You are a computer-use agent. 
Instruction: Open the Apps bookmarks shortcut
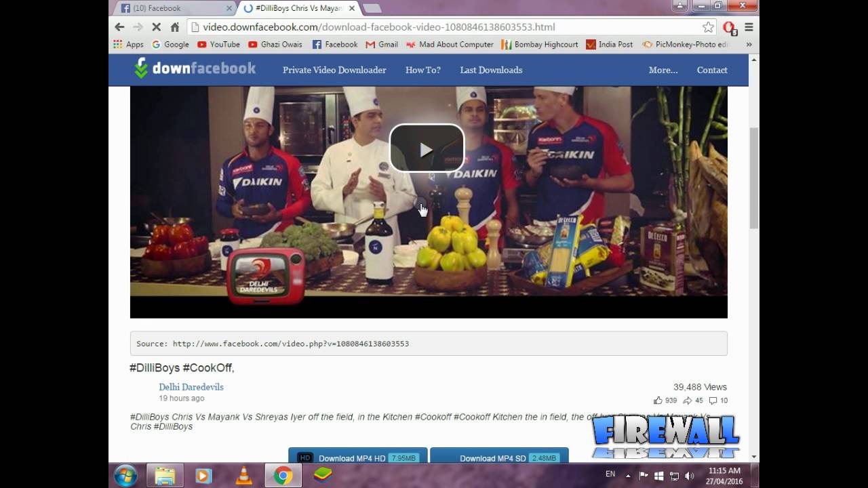click(128, 44)
